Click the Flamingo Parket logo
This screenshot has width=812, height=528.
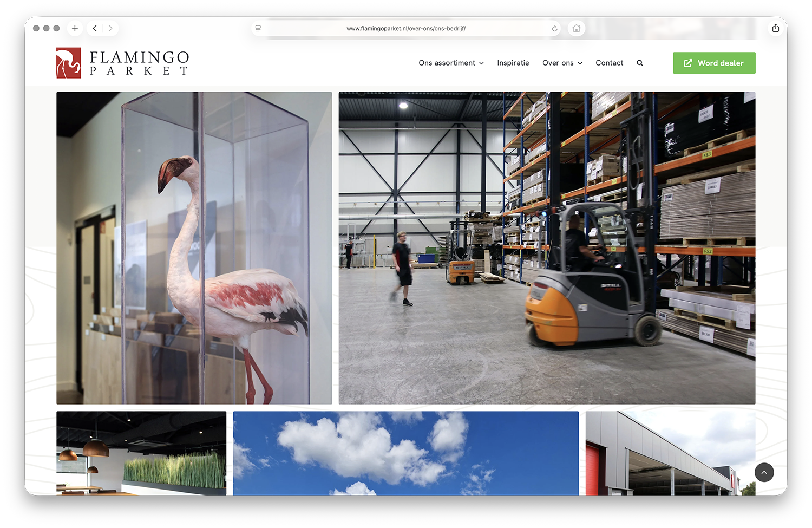[x=123, y=63]
